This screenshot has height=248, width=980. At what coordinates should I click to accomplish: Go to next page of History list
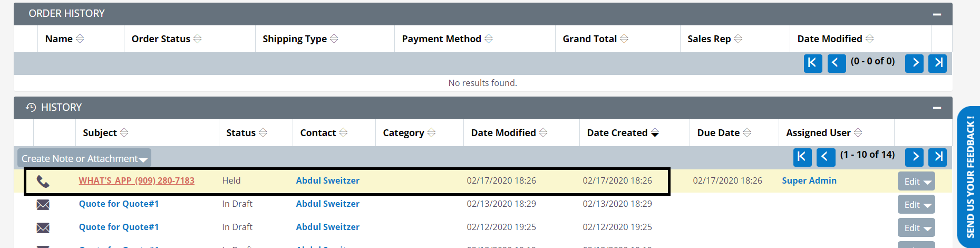tap(914, 157)
